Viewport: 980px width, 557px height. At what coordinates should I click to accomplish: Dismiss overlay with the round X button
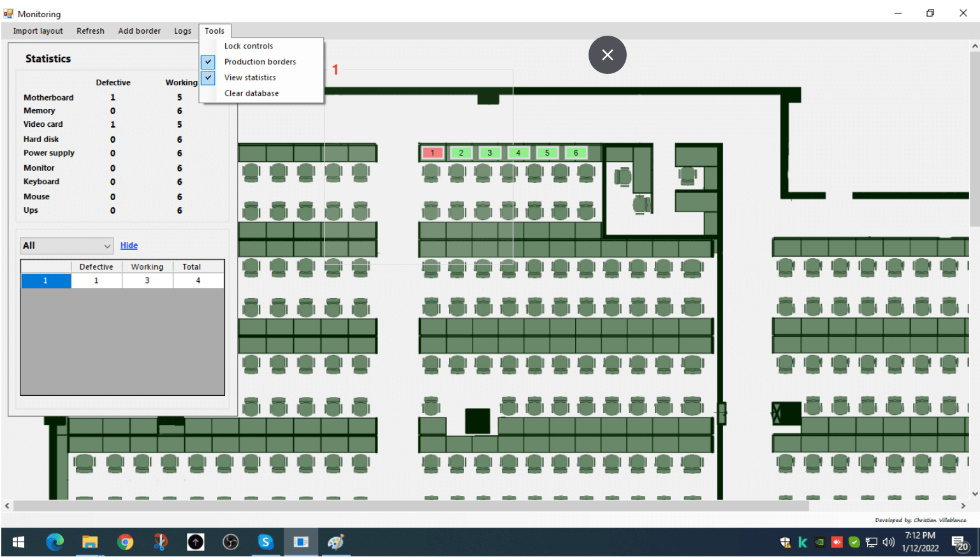pos(607,55)
